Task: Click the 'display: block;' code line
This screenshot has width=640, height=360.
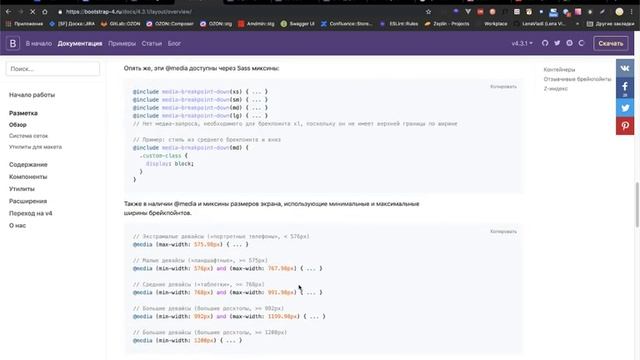Action: 170,164
